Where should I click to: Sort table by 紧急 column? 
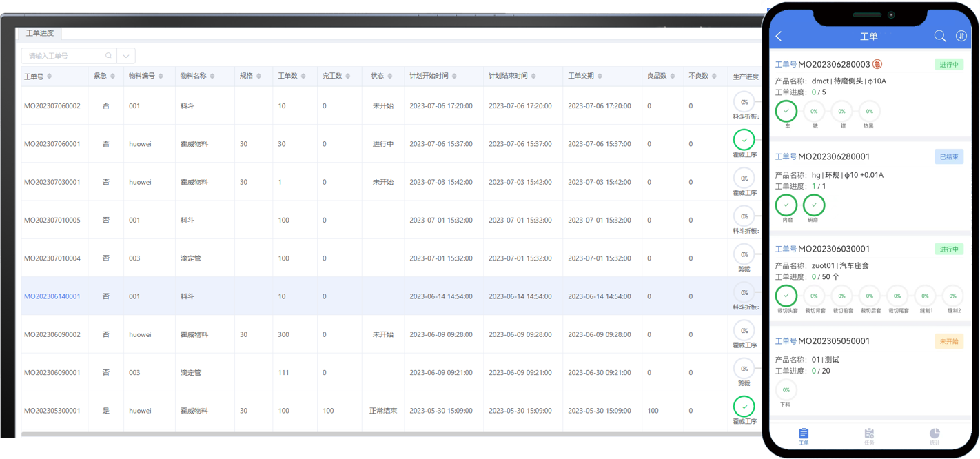pyautogui.click(x=112, y=76)
